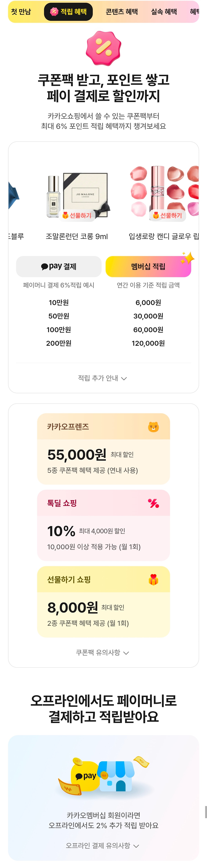This screenshot has width=207, height=868.
Task: Click the page scrollbar thumb at right edge
Action: tap(206, 812)
